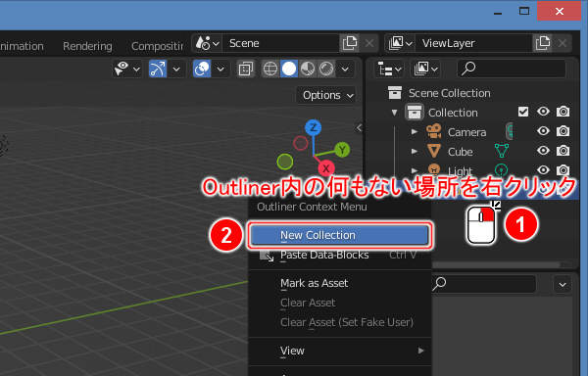Hide Light in viewport with eye
The height and width of the screenshot is (376, 588).
(x=543, y=170)
